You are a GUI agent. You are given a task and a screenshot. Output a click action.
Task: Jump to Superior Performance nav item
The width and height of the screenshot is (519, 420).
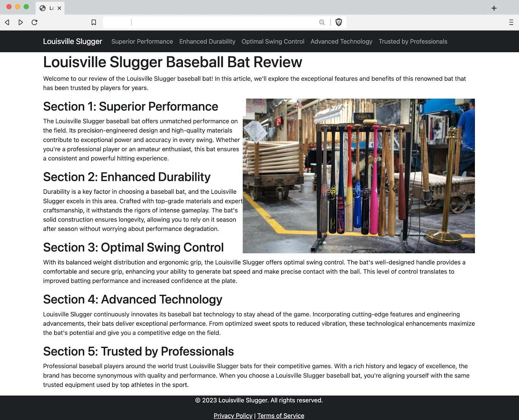(x=142, y=41)
